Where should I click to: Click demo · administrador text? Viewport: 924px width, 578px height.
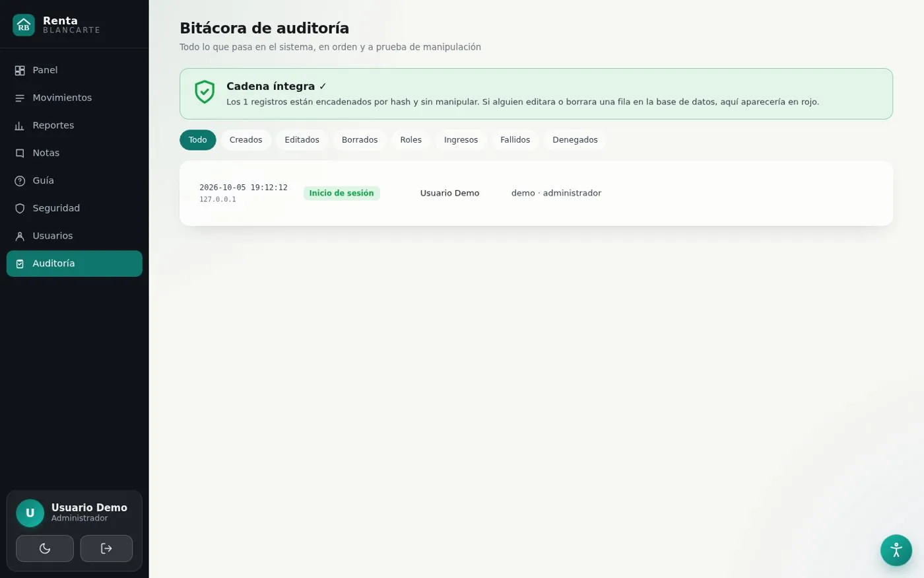556,194
